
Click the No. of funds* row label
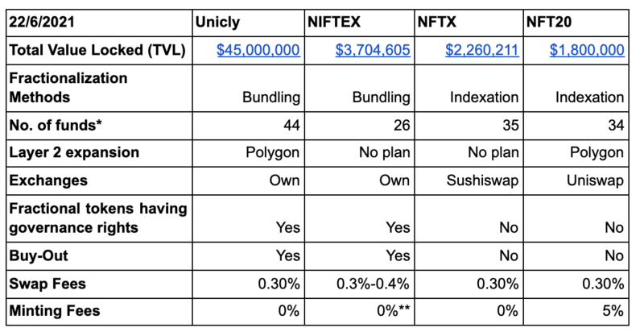pos(56,125)
